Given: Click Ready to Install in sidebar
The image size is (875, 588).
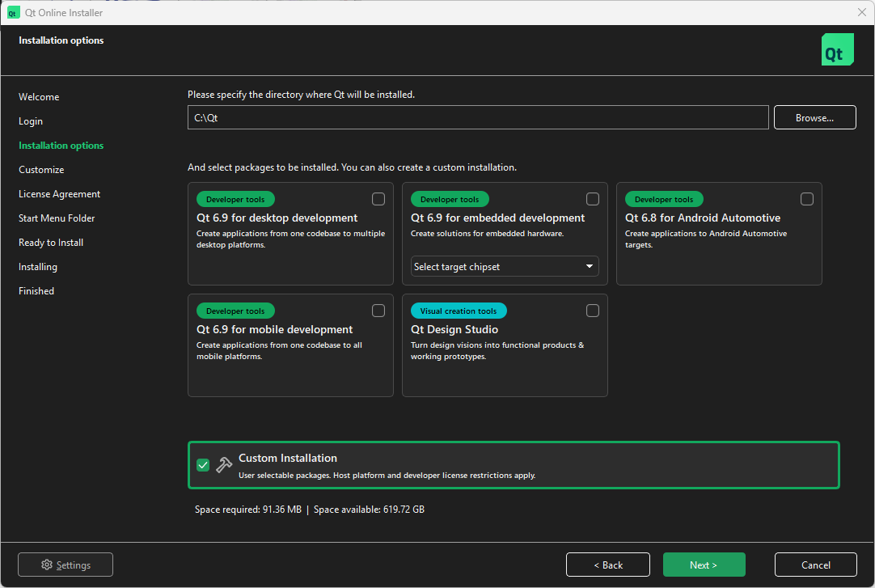Looking at the screenshot, I should coord(51,242).
